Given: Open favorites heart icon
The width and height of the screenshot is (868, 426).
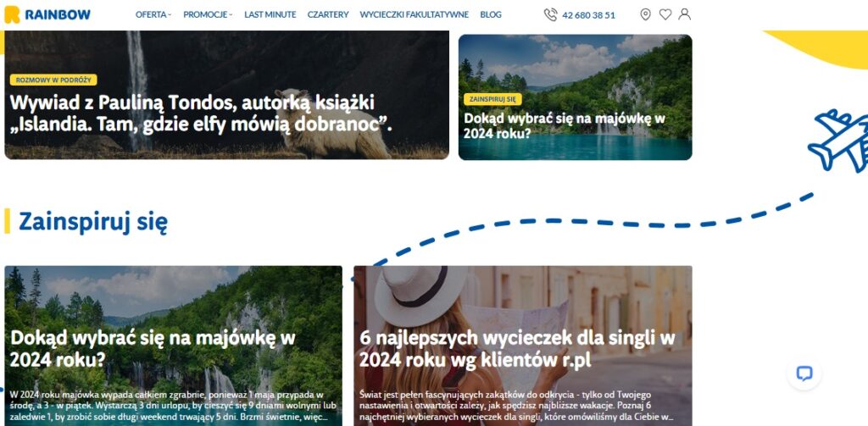Looking at the screenshot, I should click(665, 14).
